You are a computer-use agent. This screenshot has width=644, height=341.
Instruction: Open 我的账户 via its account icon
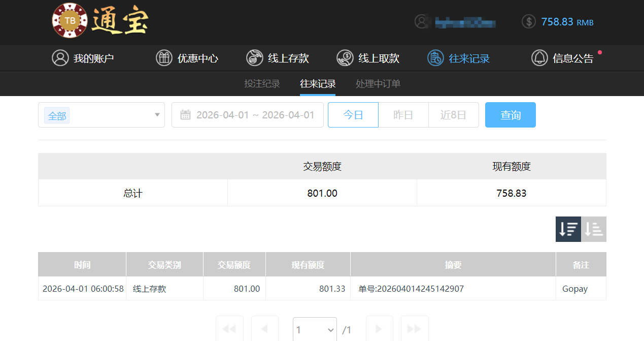click(60, 58)
